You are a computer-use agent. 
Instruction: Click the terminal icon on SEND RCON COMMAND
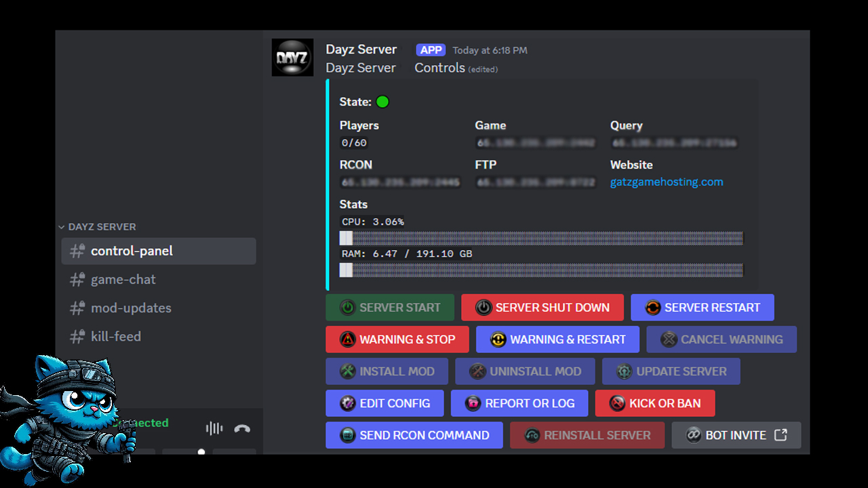[x=347, y=434]
